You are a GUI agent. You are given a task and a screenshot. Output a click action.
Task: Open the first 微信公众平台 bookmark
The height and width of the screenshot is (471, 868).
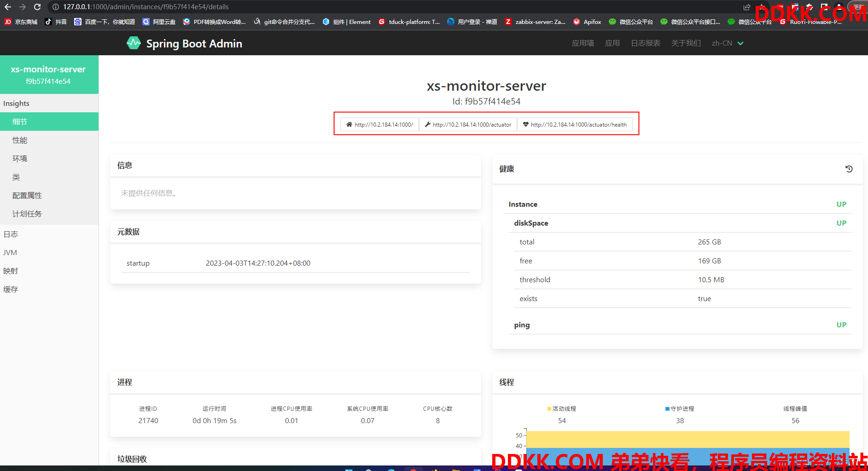(631, 22)
